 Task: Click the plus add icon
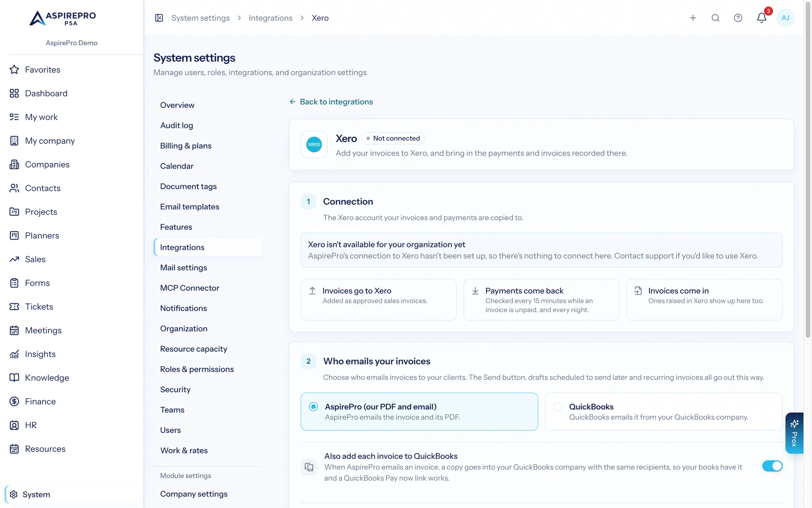point(693,18)
